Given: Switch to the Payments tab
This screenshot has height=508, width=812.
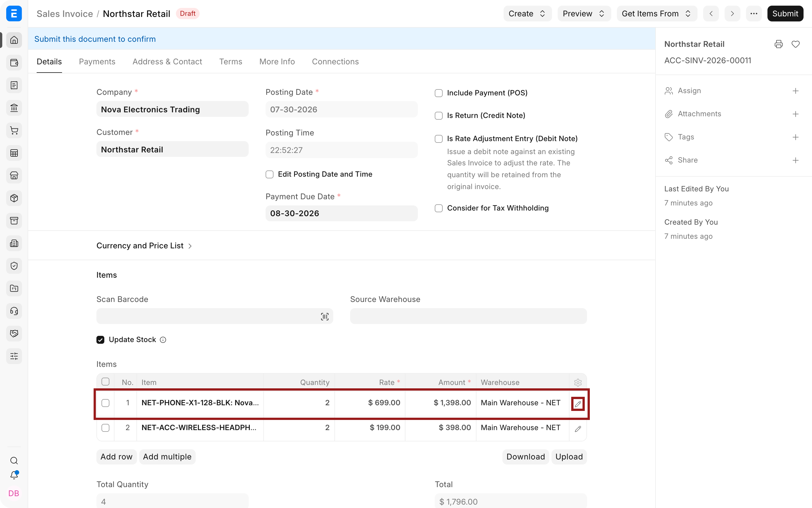Looking at the screenshot, I should (97, 62).
